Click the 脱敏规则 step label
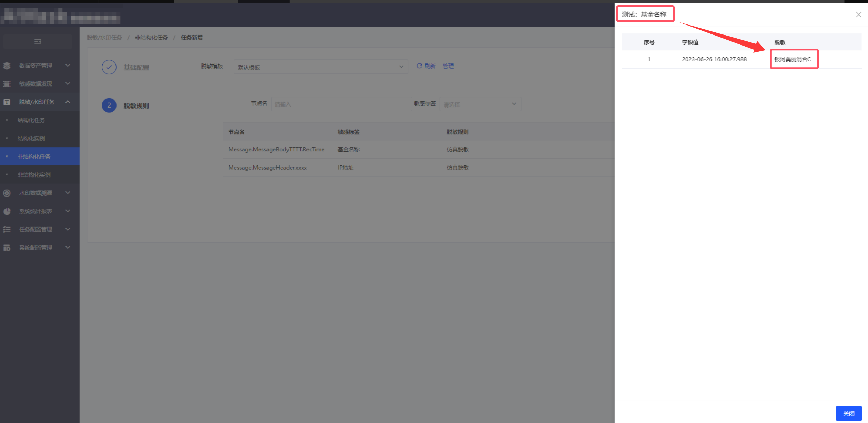The image size is (868, 423). [x=137, y=106]
